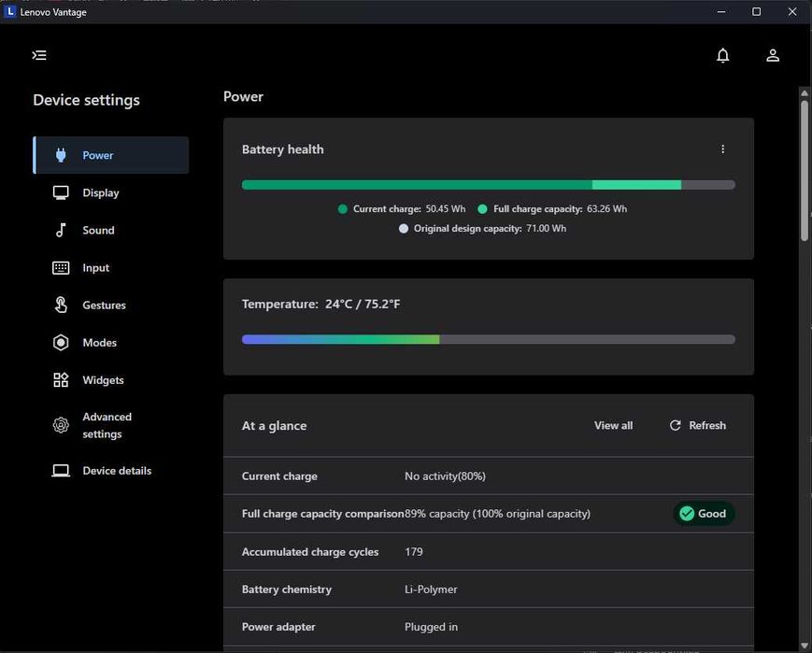The width and height of the screenshot is (812, 653).
Task: Click the Battery chemistry label
Action: point(286,589)
